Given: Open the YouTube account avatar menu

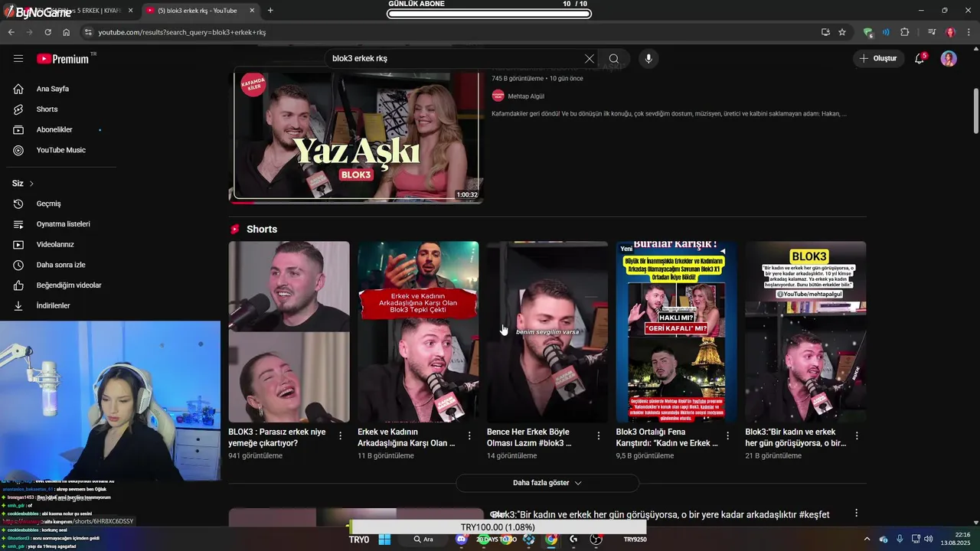Looking at the screenshot, I should click(x=949, y=59).
